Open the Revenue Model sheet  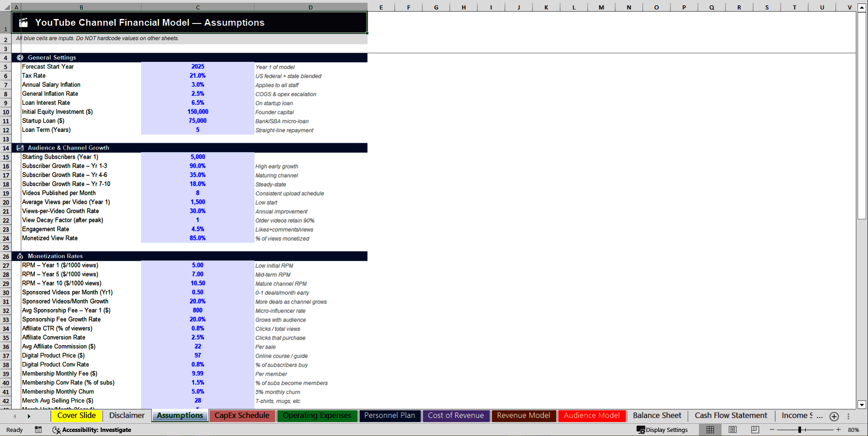(x=523, y=415)
